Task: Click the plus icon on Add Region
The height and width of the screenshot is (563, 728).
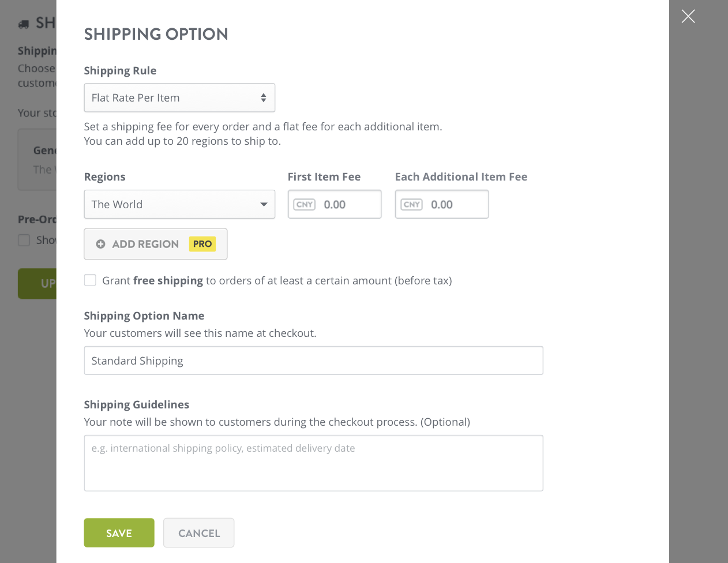Action: pyautogui.click(x=100, y=244)
